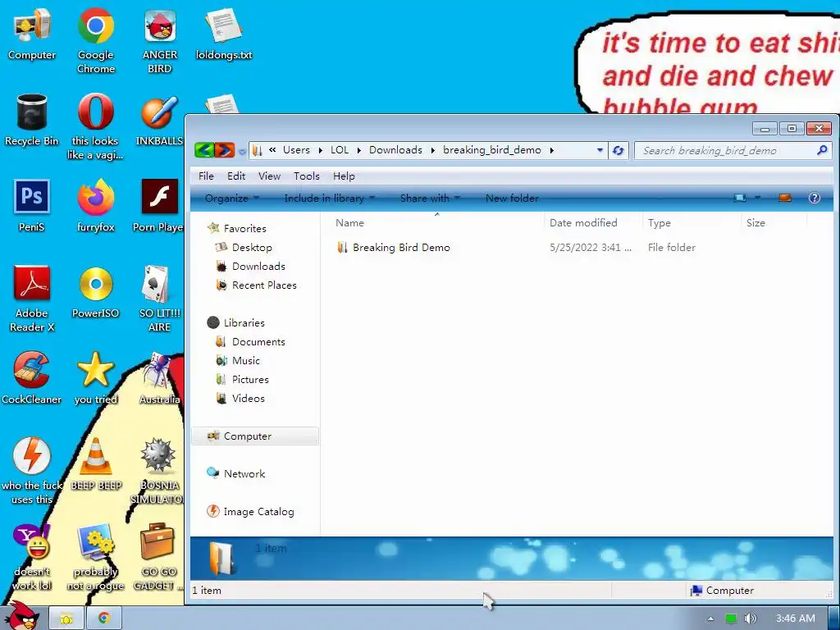Click New folder button
This screenshot has width=840, height=630.
click(x=512, y=199)
